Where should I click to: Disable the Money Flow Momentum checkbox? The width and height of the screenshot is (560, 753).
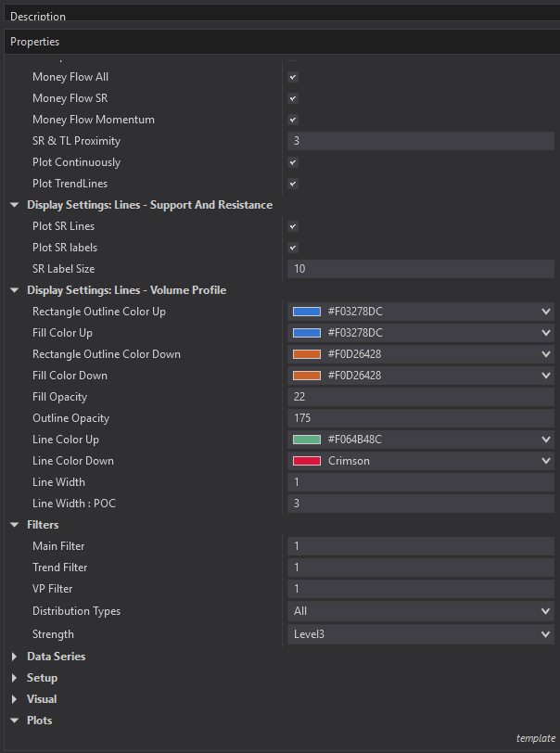coord(293,120)
